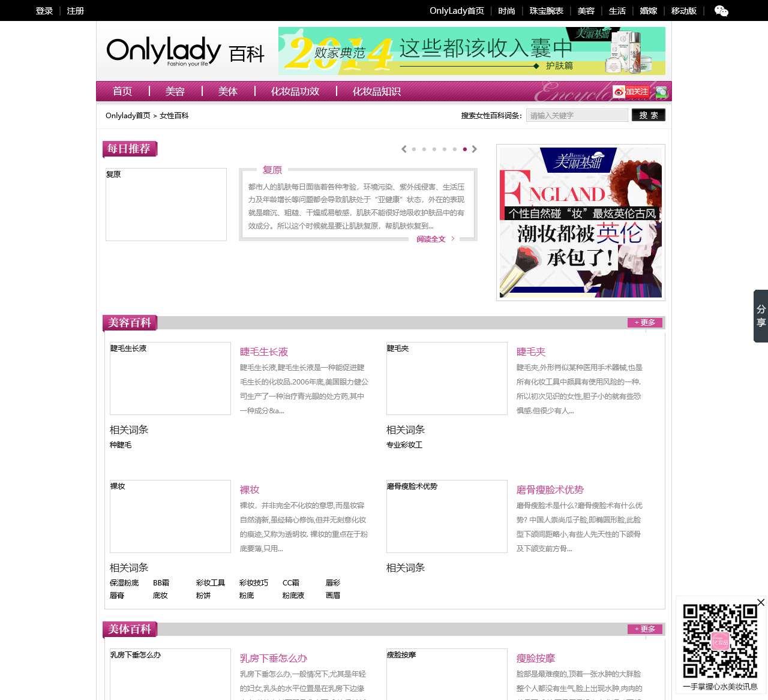Expand +更多 in 美体百科 section
768x700 pixels.
click(x=645, y=629)
